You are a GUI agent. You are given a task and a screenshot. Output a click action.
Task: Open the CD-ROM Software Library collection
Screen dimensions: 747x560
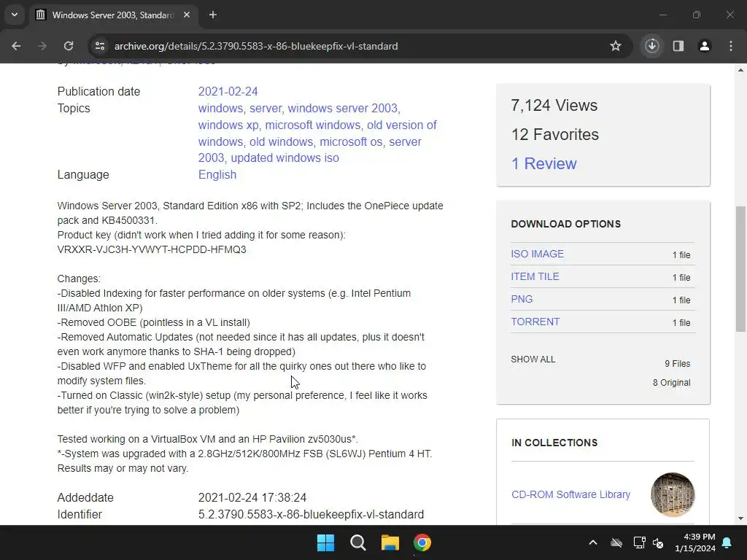click(570, 494)
